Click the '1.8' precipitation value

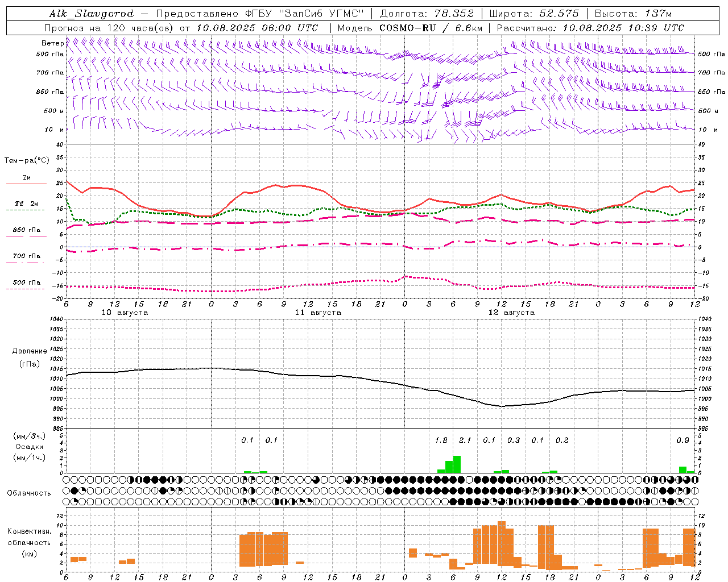point(441,440)
